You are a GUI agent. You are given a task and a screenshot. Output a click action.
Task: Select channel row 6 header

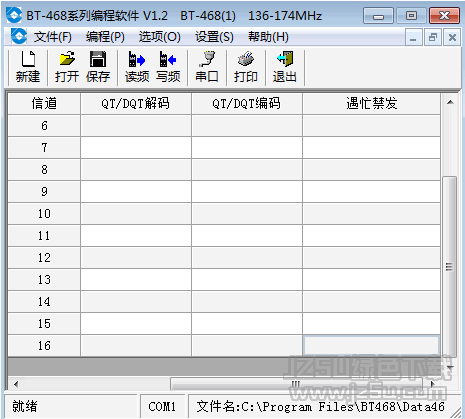pos(44,126)
